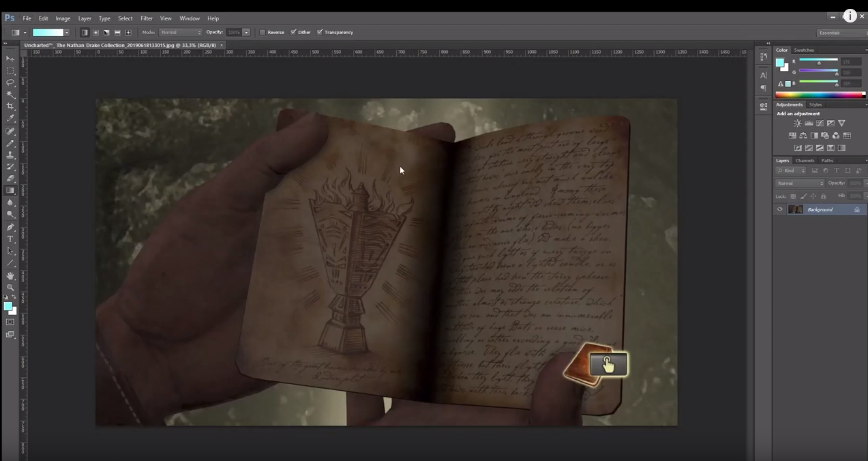The width and height of the screenshot is (868, 461).
Task: Select the Crop tool
Action: [10, 106]
